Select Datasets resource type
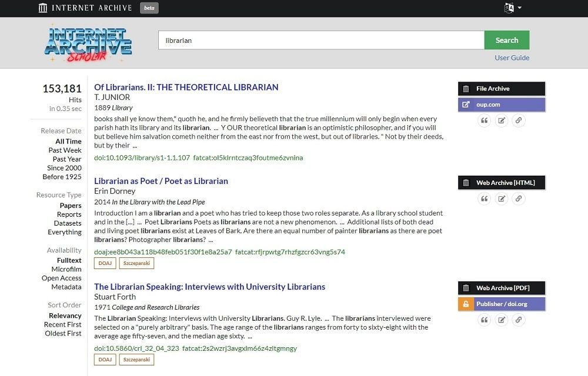588x376 pixels. 68,223
